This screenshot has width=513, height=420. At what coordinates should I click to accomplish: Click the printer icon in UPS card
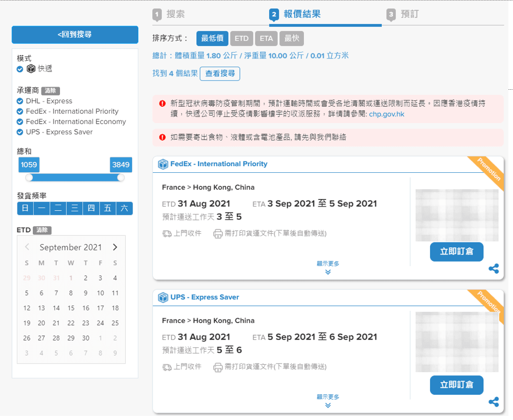(218, 367)
